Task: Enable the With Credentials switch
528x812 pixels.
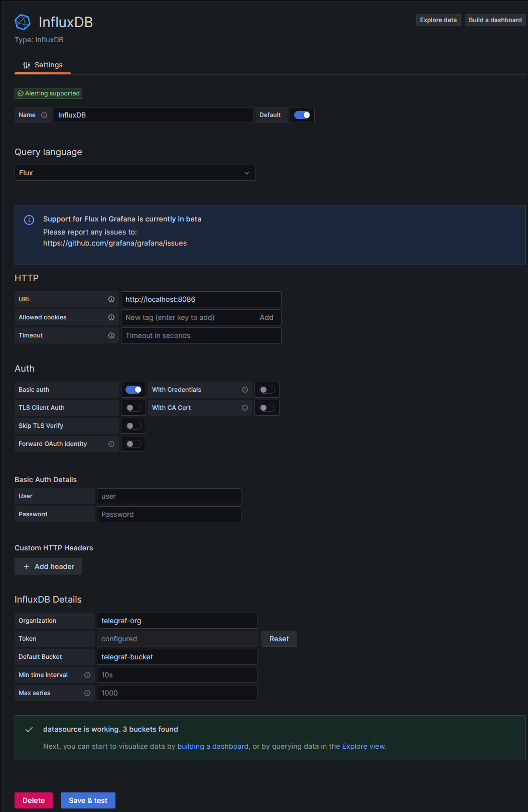Action: click(267, 390)
